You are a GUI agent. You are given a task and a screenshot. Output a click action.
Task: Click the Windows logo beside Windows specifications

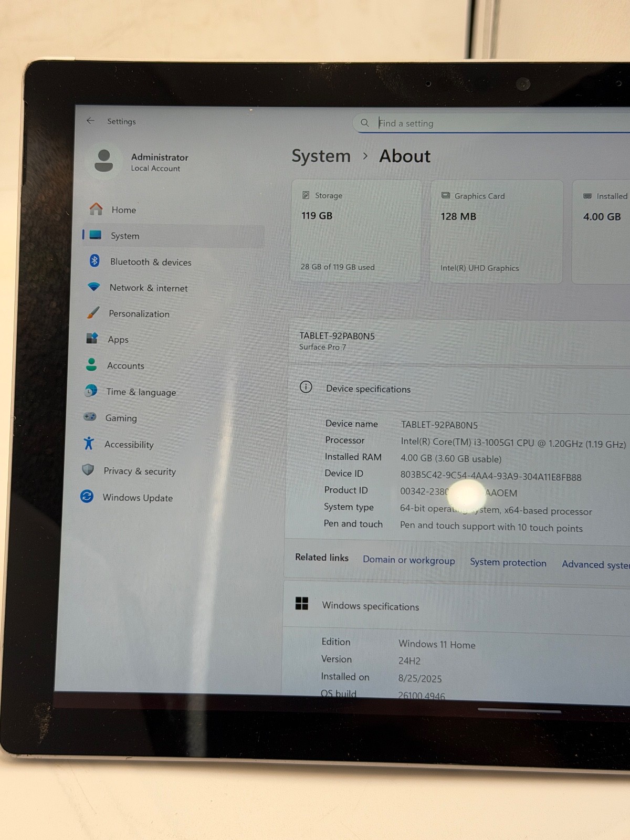tap(302, 604)
